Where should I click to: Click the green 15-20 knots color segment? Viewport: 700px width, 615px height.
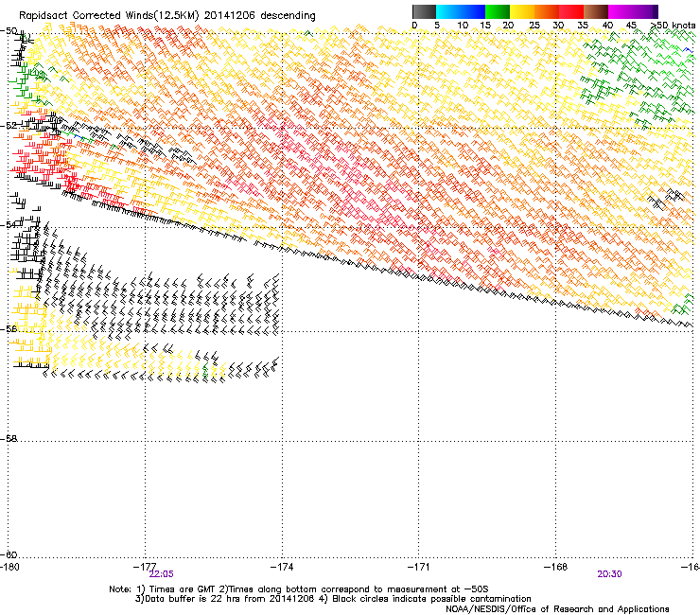[498, 12]
